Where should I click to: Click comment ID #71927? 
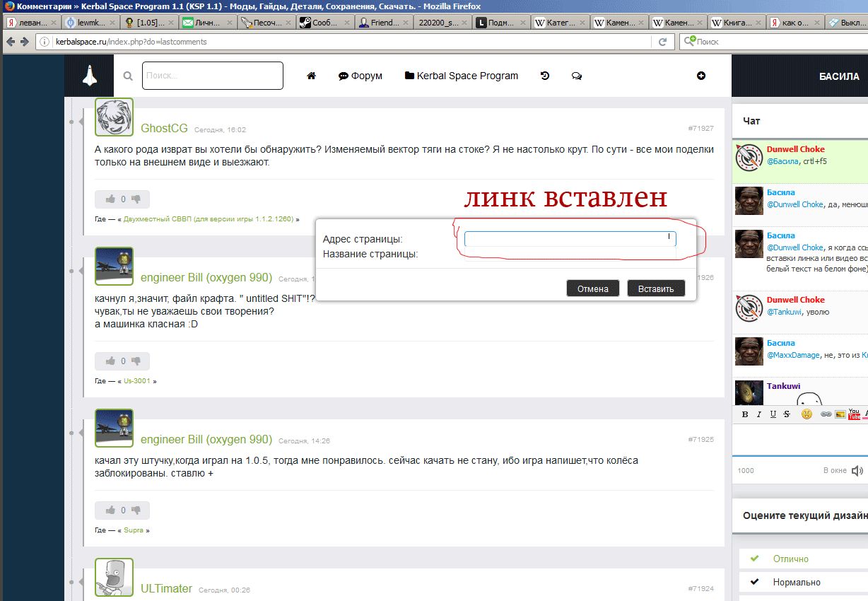tap(700, 129)
